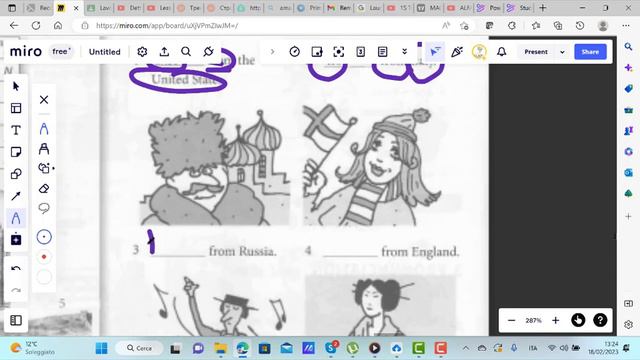Toggle collaborators' cursors visibility
The image size is (640, 360).
click(435, 52)
